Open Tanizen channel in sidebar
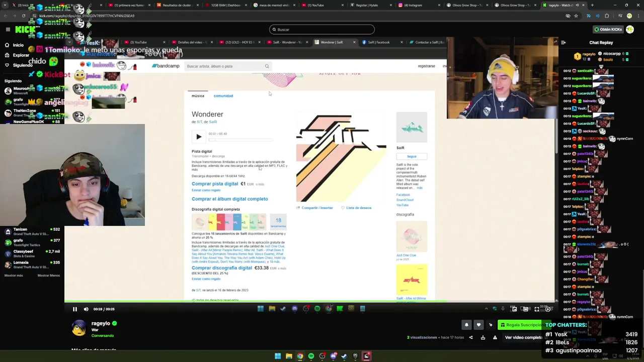This screenshot has height=362, width=644. (x=31, y=231)
